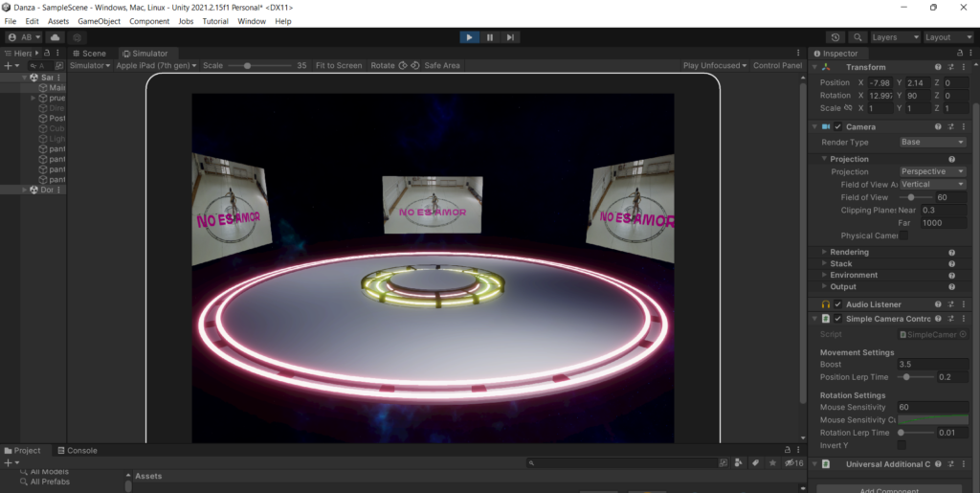Open the Projection Perspective dropdown
This screenshot has height=493, width=980.
(x=932, y=171)
